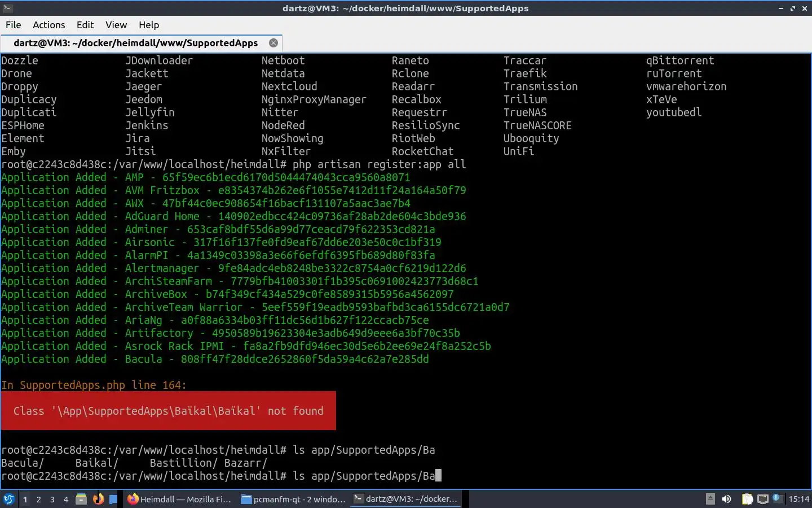812x508 pixels.
Task: Open the Help menu
Action: (x=149, y=25)
